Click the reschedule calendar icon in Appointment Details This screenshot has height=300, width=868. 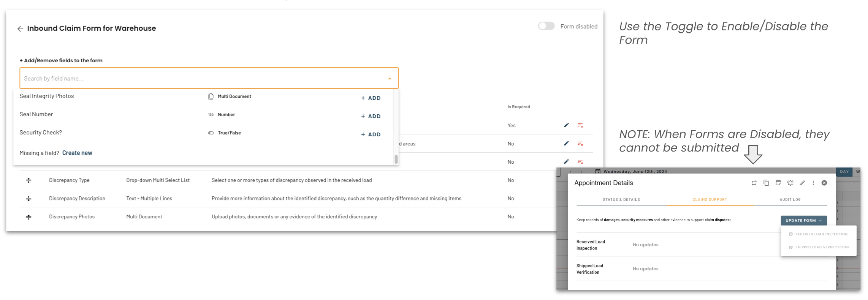pos(778,183)
